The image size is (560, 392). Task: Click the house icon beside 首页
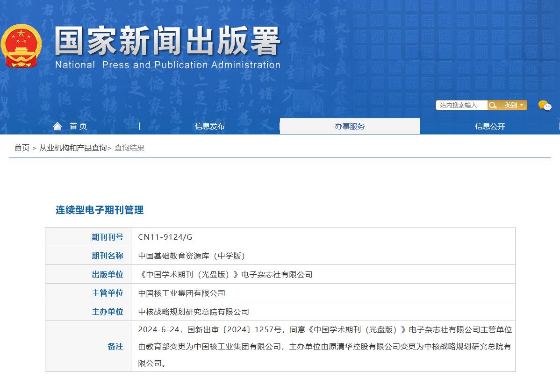(x=57, y=126)
